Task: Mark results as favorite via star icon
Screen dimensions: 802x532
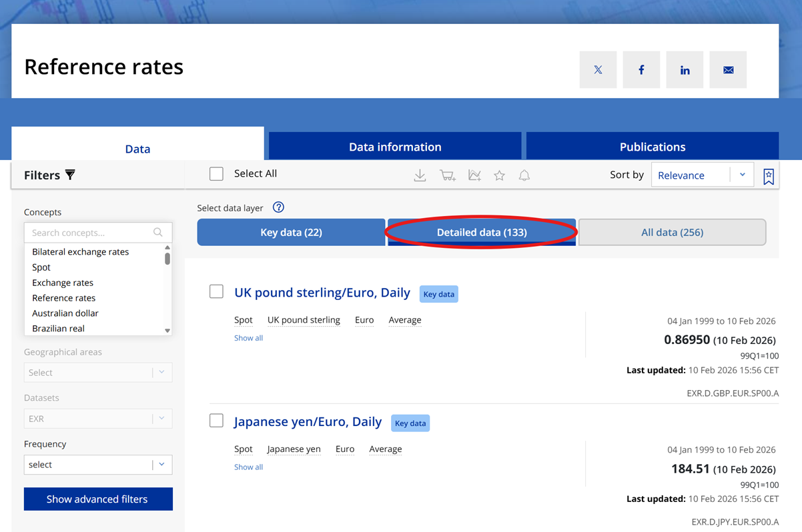Action: click(499, 175)
